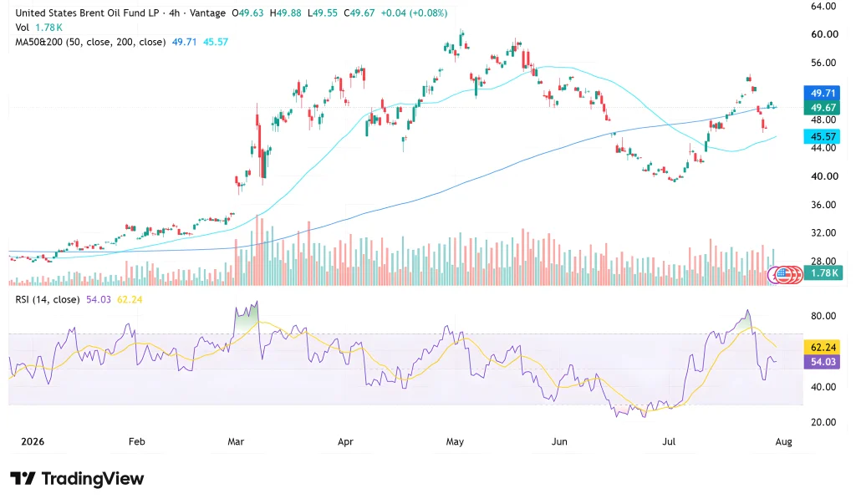The width and height of the screenshot is (856, 504).
Task: Click the 64.00 price axis label
Action: [x=823, y=6]
